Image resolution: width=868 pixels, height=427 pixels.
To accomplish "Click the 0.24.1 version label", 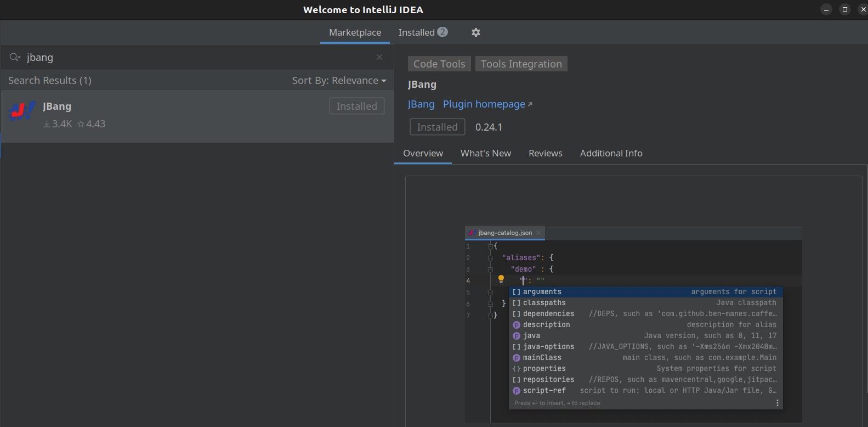I will point(489,127).
